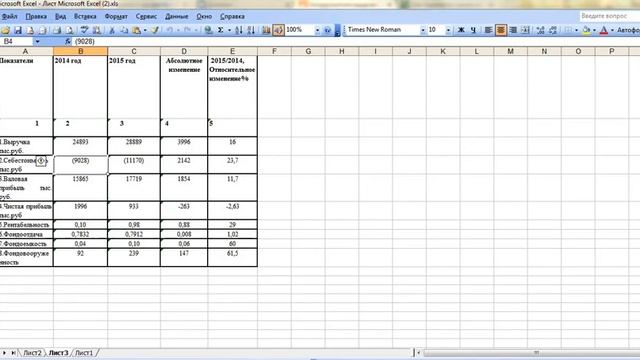Select column B header
This screenshot has width=640, height=360.
(x=80, y=51)
